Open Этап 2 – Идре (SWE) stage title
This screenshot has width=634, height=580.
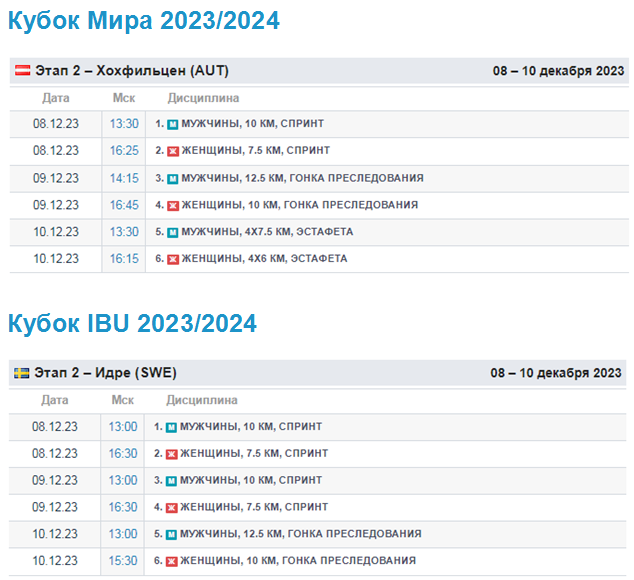tap(105, 373)
